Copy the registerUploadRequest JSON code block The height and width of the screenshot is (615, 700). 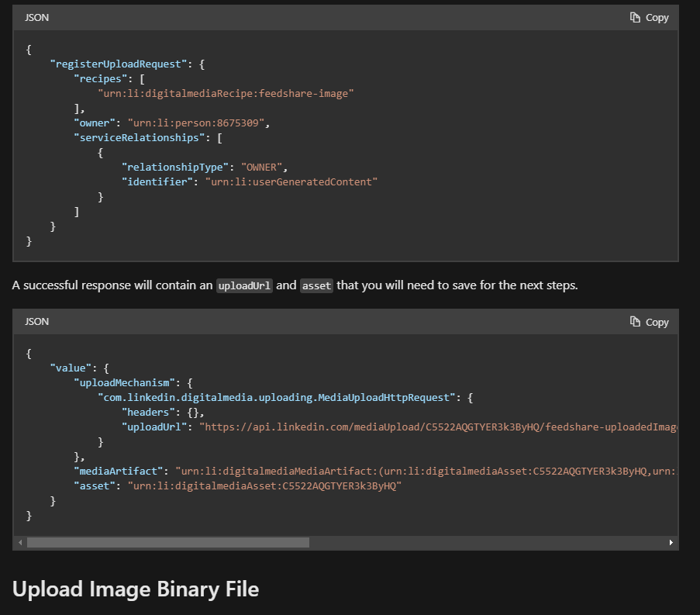[x=649, y=17]
